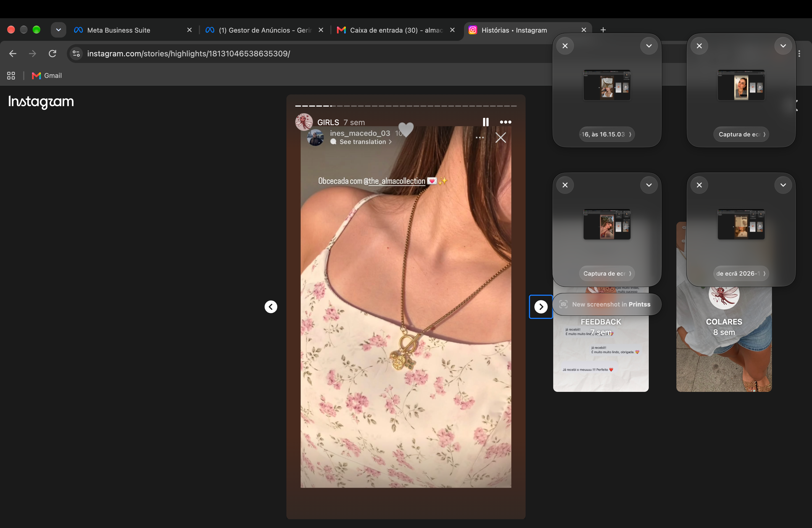Navigate forward in browser
Viewport: 812px width, 528px height.
32,54
